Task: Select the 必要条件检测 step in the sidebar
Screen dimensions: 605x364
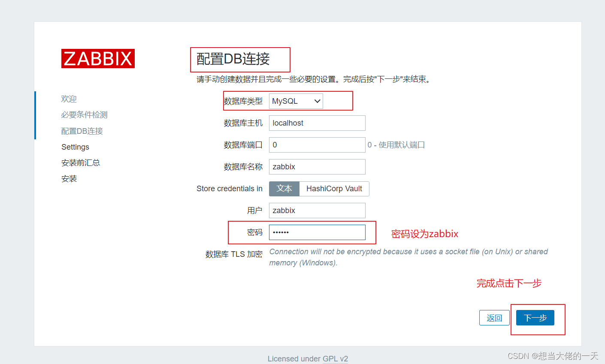Action: 84,115
